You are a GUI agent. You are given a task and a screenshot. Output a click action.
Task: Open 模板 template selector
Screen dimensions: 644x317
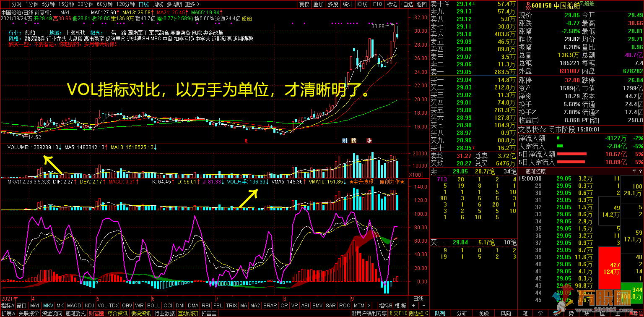[x=400, y=306]
